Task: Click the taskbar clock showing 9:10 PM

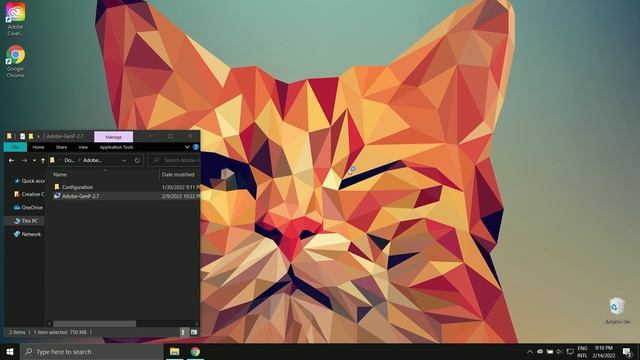Action: tap(604, 351)
